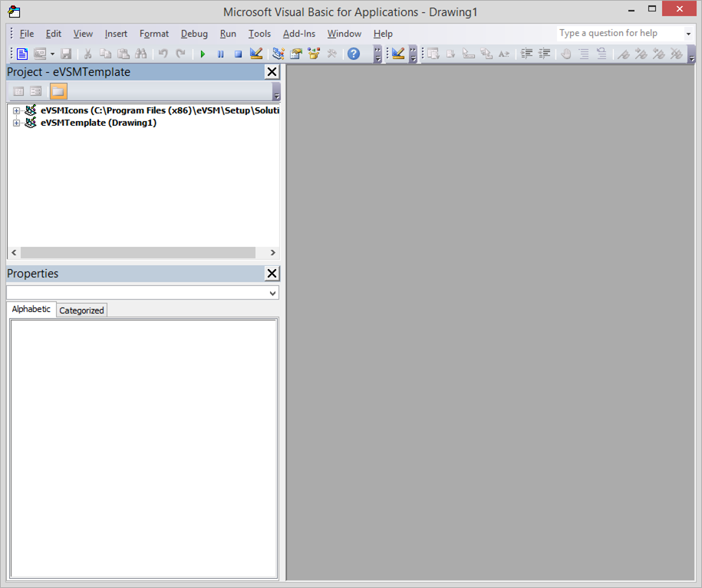This screenshot has width=702, height=588.
Task: Select the Alphabetic tab
Action: pyautogui.click(x=31, y=309)
